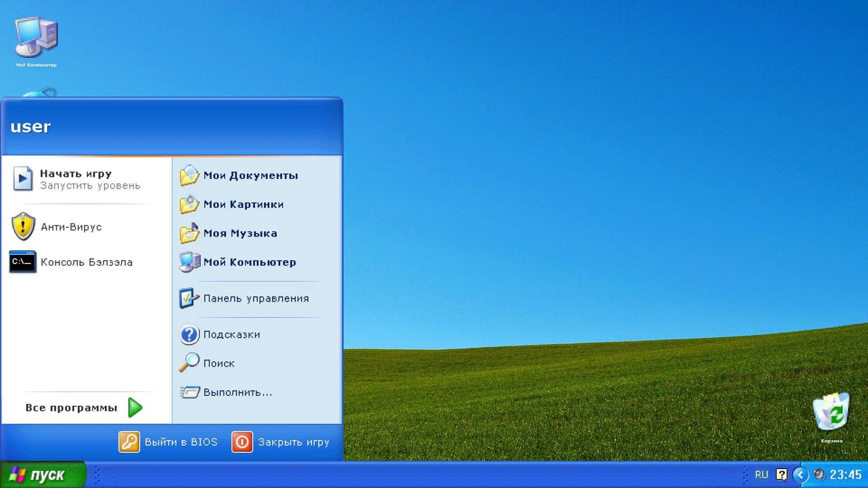Click the tray icon next to clock

point(819,474)
